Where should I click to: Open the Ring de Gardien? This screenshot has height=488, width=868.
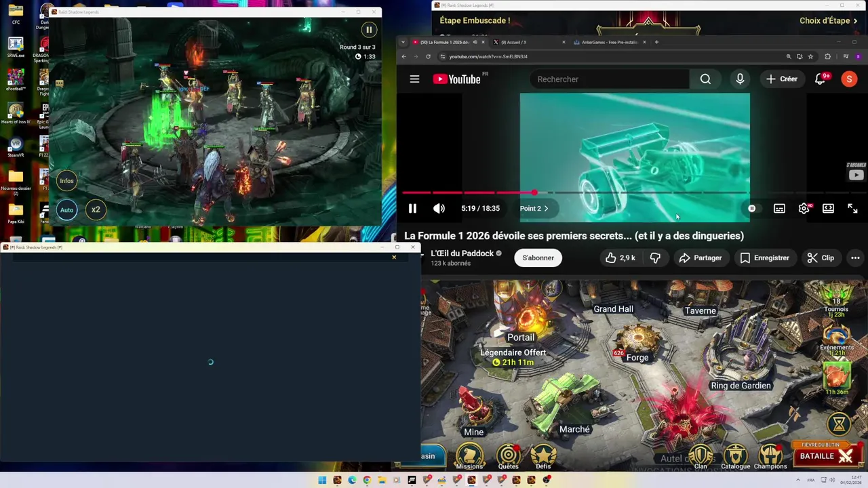[x=741, y=386]
